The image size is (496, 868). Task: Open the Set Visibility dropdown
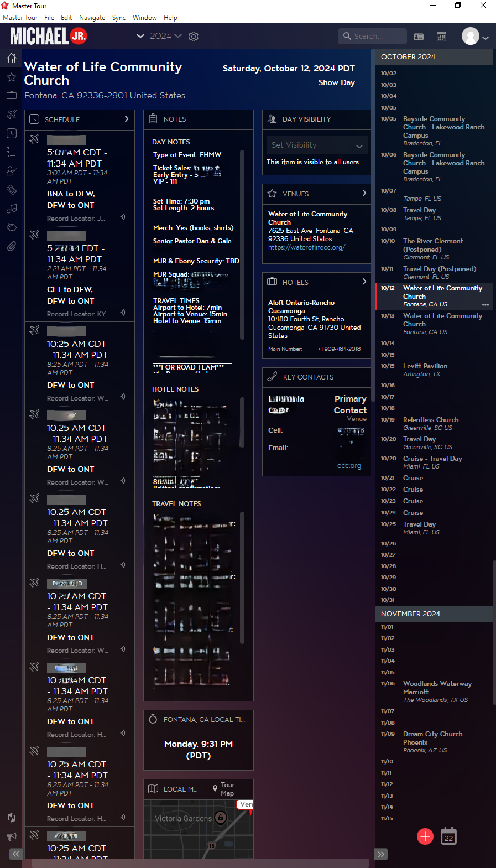tap(317, 145)
